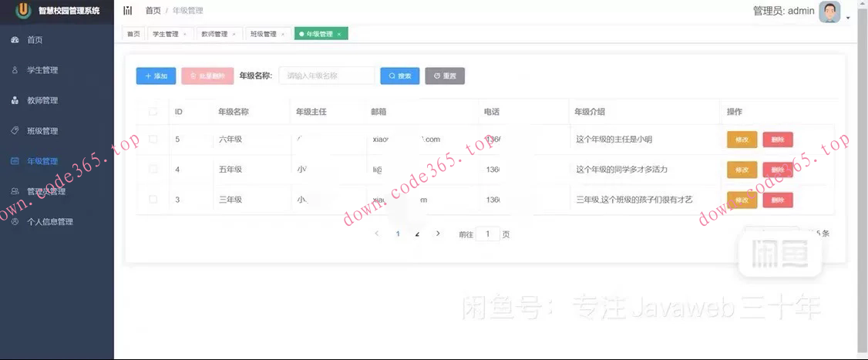Click 修改 for the 五年级 row

pyautogui.click(x=742, y=170)
